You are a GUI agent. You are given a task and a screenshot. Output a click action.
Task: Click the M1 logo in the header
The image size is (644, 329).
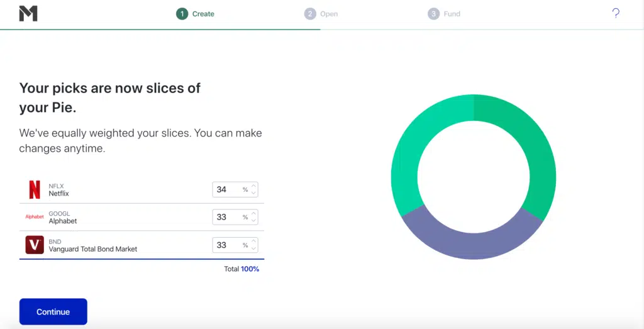[x=28, y=13]
